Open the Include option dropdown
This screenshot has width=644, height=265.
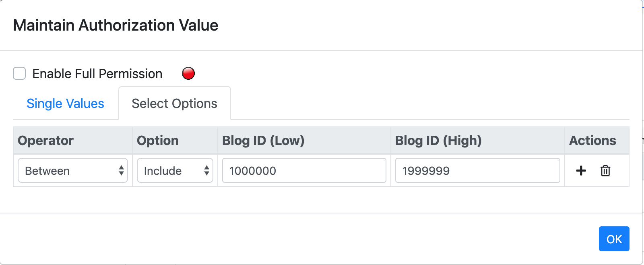tap(175, 170)
